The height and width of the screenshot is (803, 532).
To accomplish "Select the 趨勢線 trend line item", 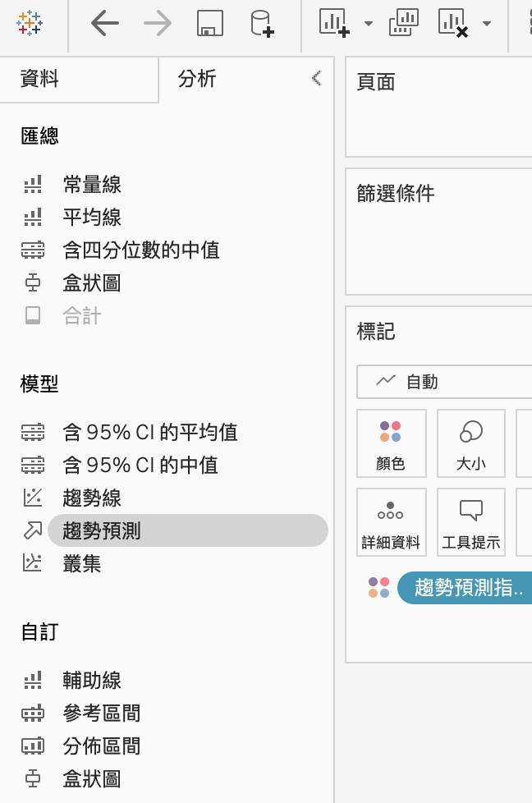I will 92,498.
